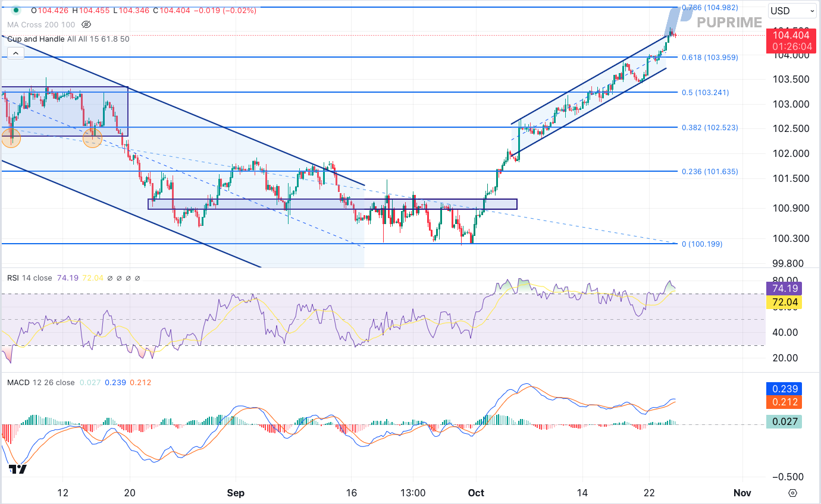The width and height of the screenshot is (821, 504).
Task: Click the blue MACD tag 0.239
Action: tap(785, 389)
